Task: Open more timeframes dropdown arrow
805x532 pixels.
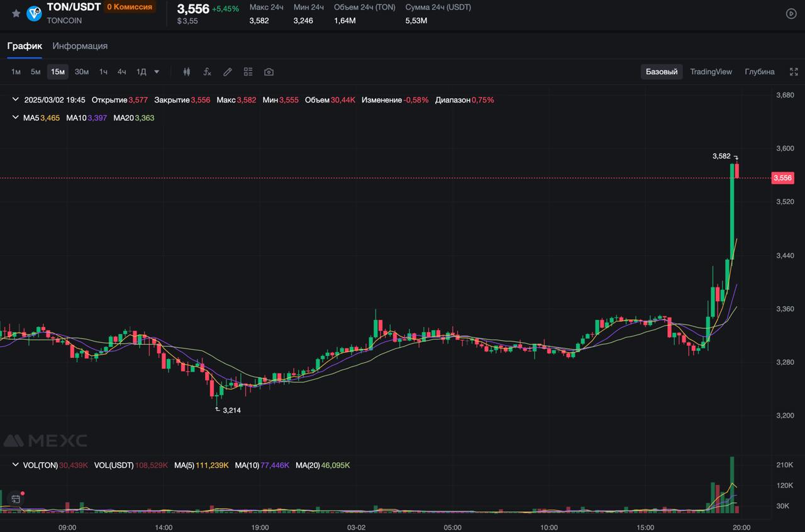Action: [157, 72]
